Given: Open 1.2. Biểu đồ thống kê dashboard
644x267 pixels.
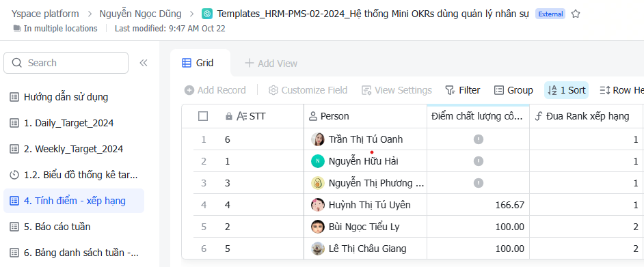Looking at the screenshot, I should pyautogui.click(x=74, y=175).
